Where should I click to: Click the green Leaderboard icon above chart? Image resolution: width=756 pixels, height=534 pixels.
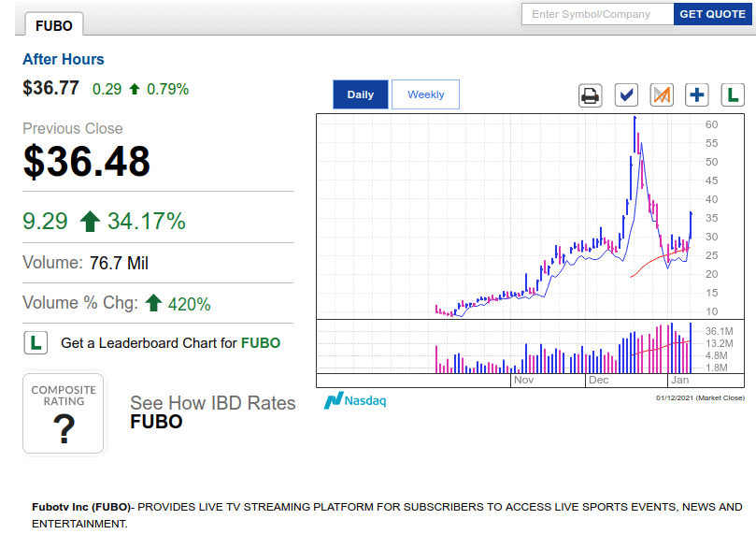click(734, 95)
